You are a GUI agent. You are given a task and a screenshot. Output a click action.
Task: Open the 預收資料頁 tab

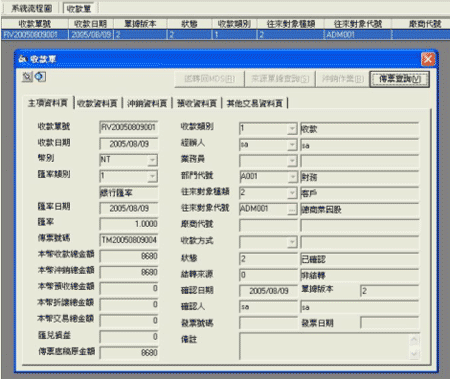[197, 103]
